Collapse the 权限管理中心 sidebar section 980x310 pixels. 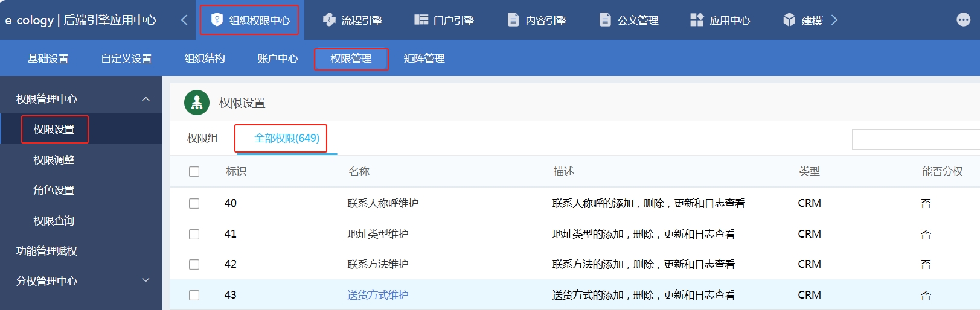146,99
